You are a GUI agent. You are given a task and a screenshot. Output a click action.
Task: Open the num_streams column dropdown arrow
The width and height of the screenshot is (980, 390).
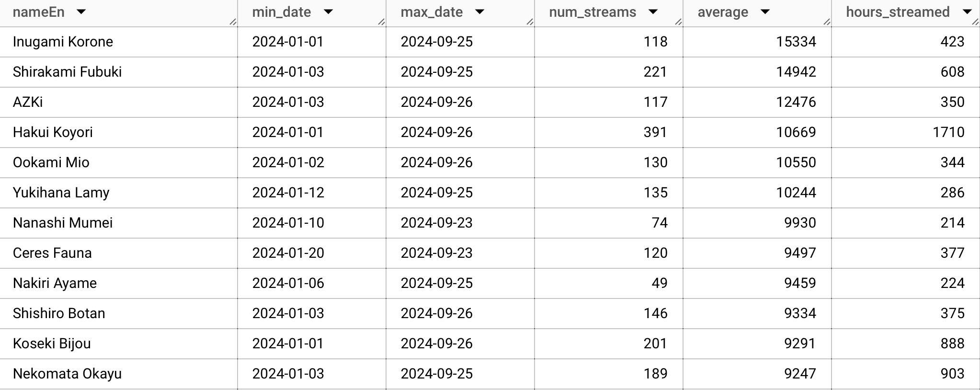click(x=653, y=12)
